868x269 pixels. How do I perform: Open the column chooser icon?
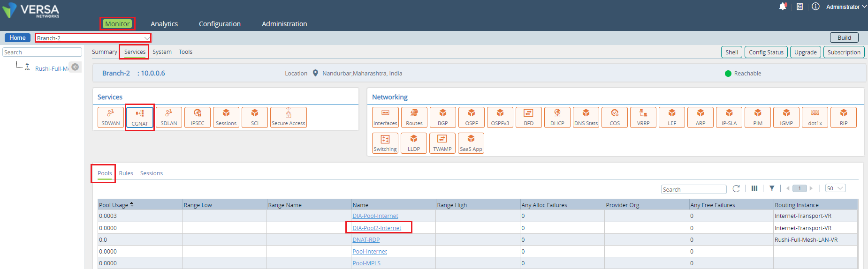pyautogui.click(x=754, y=188)
